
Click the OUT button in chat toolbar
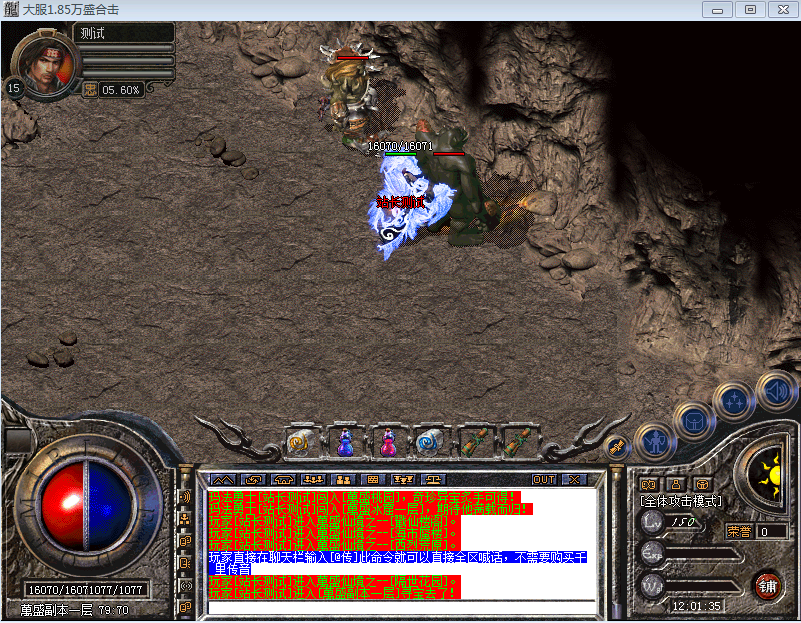tap(544, 480)
